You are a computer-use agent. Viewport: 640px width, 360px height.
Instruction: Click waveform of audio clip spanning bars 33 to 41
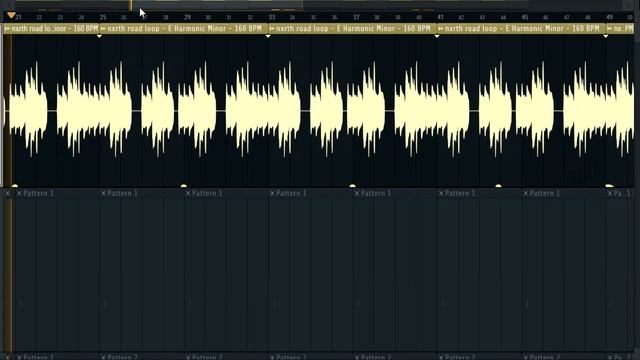352,110
